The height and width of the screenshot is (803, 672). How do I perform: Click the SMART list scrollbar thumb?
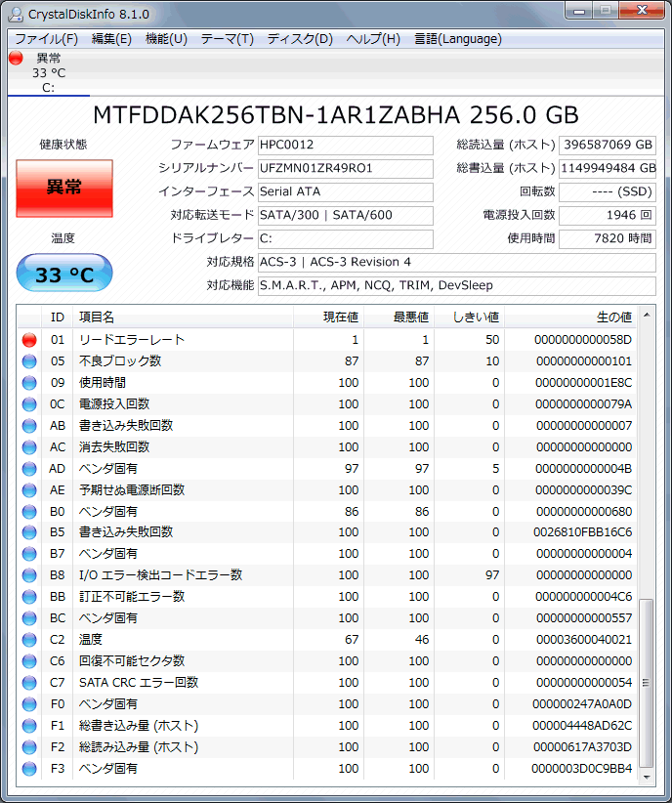(x=647, y=683)
